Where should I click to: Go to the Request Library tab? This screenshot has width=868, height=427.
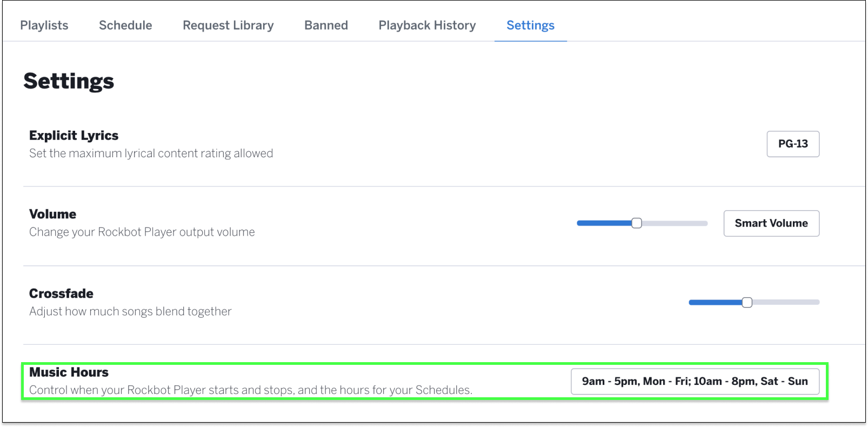(x=228, y=25)
